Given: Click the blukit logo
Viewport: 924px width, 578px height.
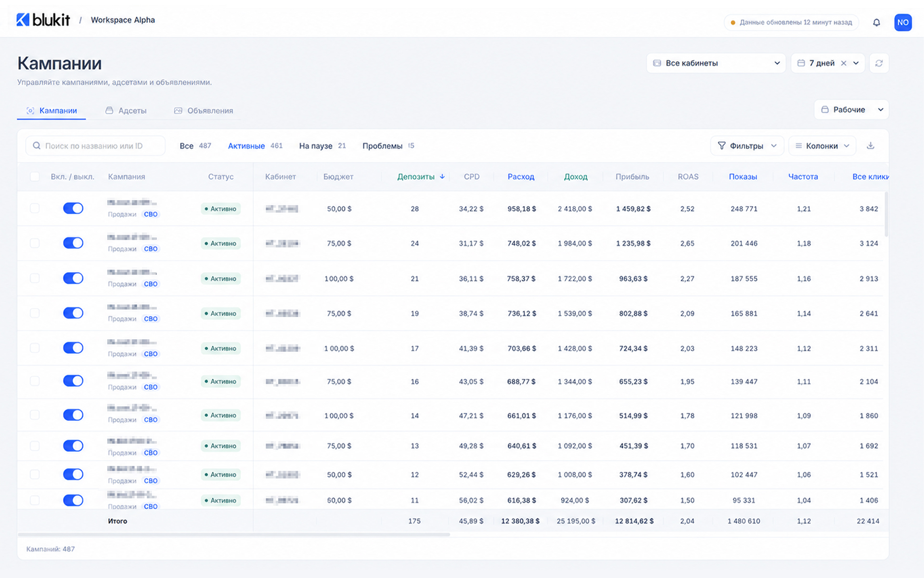Looking at the screenshot, I should [x=43, y=20].
